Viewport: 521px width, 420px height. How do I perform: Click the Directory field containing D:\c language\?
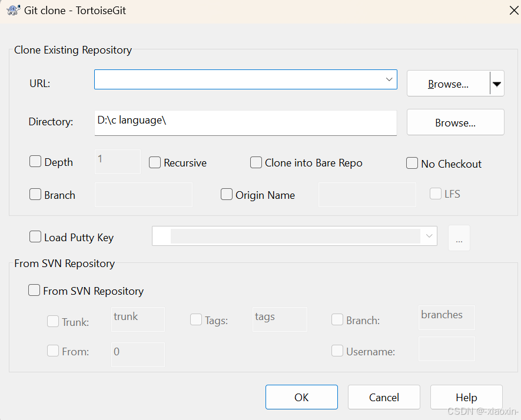pos(245,122)
